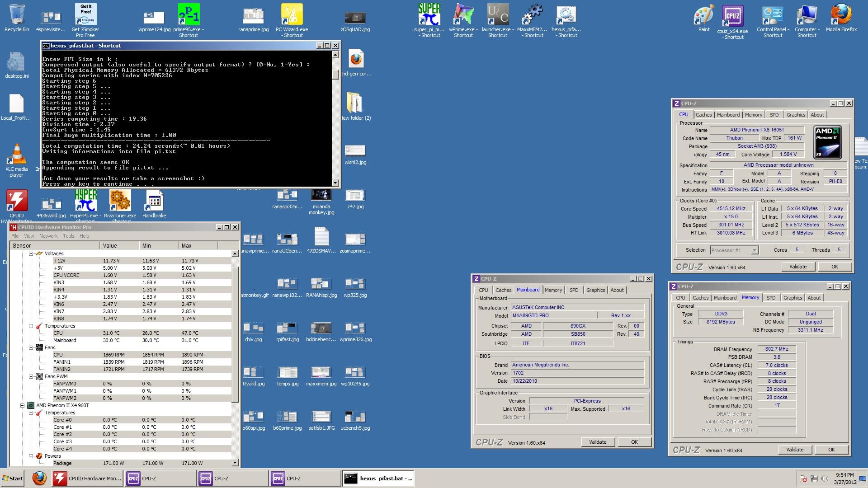Open the VLC media player icon
Image resolution: width=868 pixels, height=488 pixels.
pos(17,160)
